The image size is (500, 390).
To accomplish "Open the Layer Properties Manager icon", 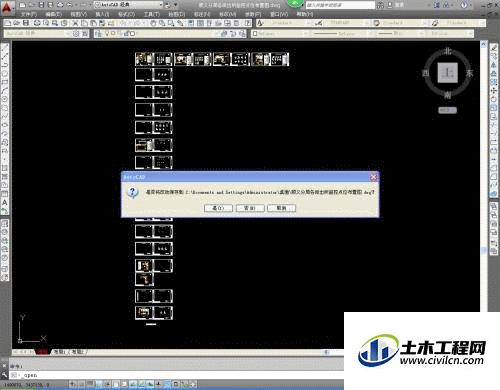I will click(98, 34).
